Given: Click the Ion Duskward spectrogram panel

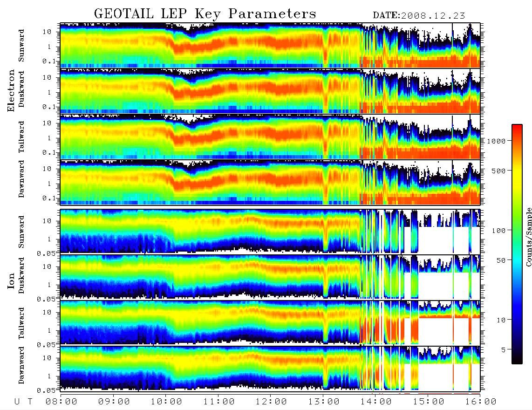Looking at the screenshot, I should tap(270, 277).
